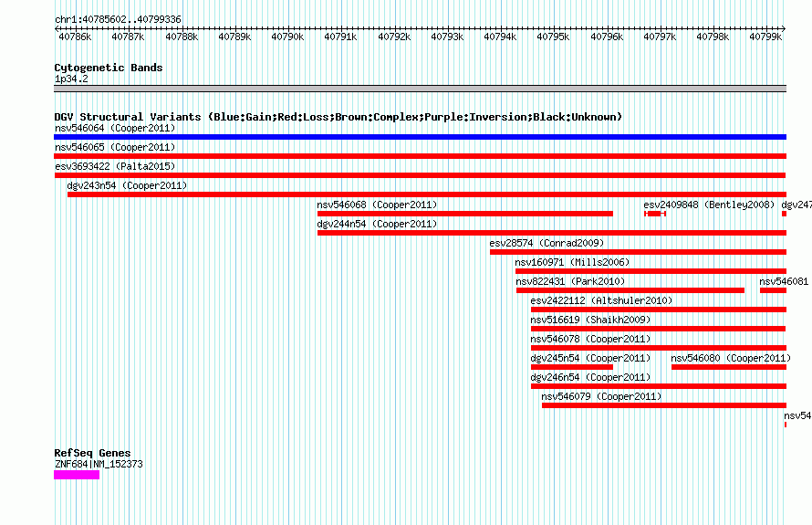Open nsv546068 (Cooper2011) variant label
This screenshot has height=525, width=812.
[377, 205]
